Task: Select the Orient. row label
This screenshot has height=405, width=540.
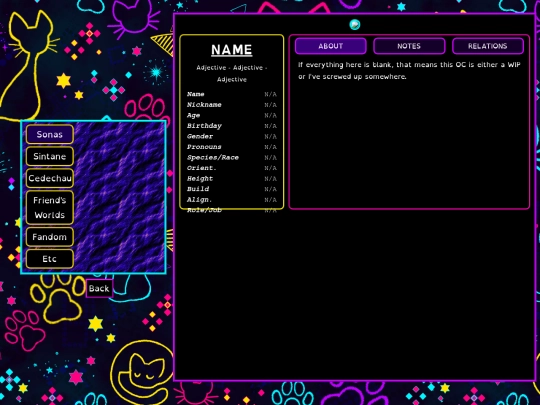Action: [x=202, y=168]
